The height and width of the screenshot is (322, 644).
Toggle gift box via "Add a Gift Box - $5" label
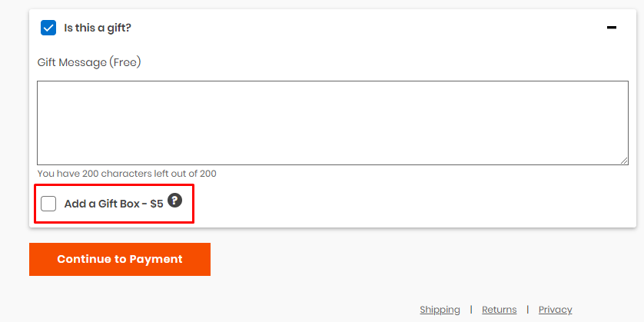coord(114,204)
